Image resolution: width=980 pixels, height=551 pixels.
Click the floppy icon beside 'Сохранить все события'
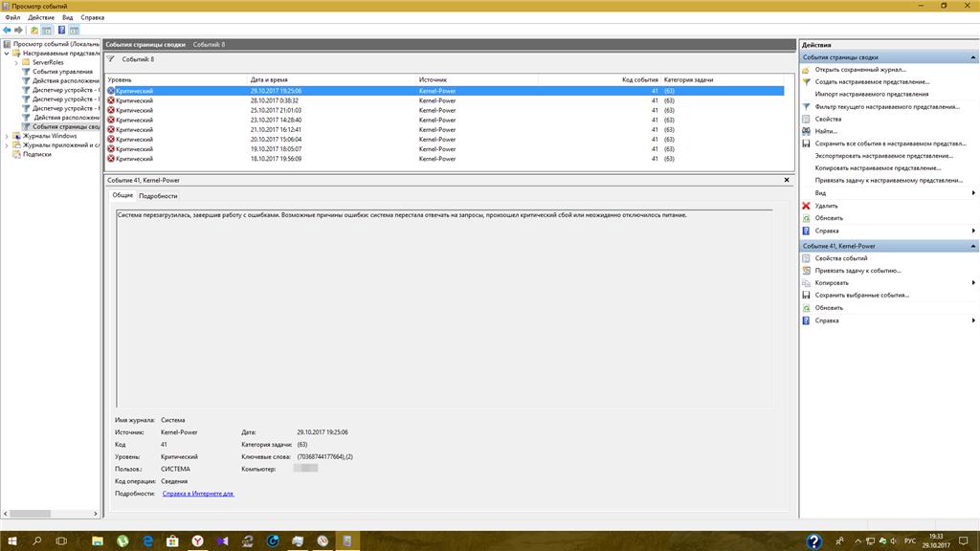point(806,143)
